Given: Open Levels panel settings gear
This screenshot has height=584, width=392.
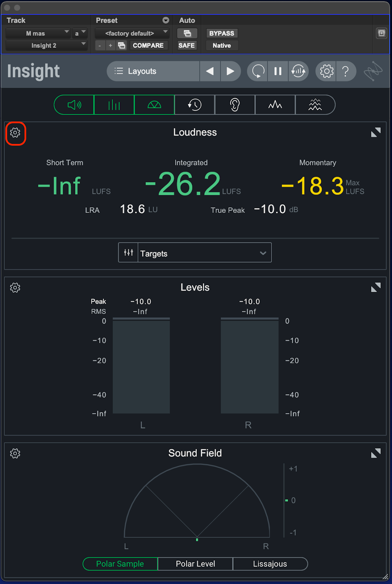Looking at the screenshot, I should pos(15,288).
